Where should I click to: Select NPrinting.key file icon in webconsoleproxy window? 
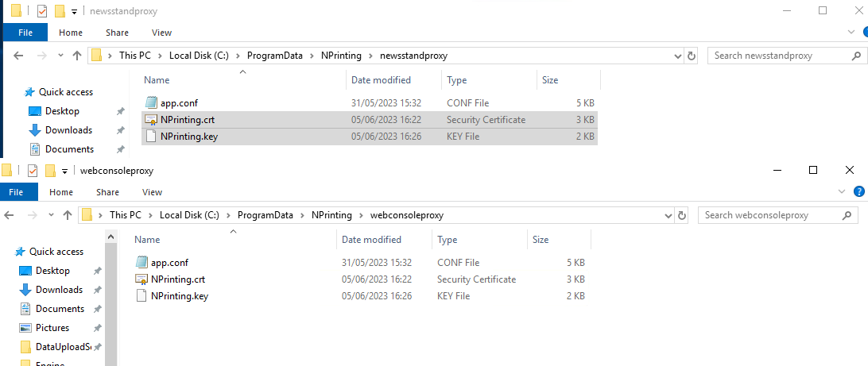pyautogui.click(x=142, y=296)
